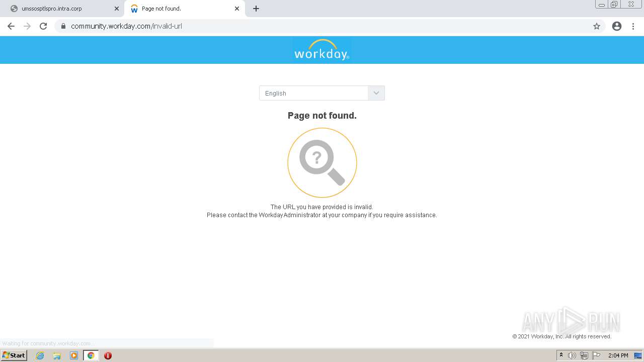Screen dimensions: 644x362
Task: Reload the current page
Action: (43, 26)
